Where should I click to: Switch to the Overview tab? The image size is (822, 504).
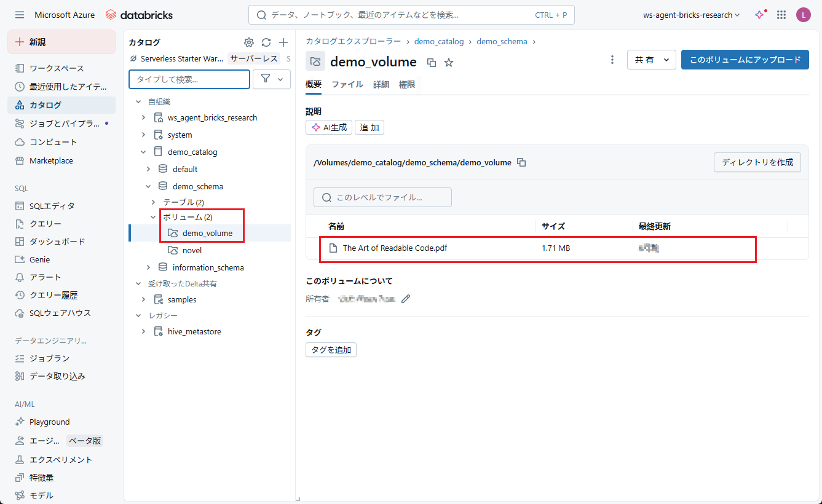pos(314,85)
